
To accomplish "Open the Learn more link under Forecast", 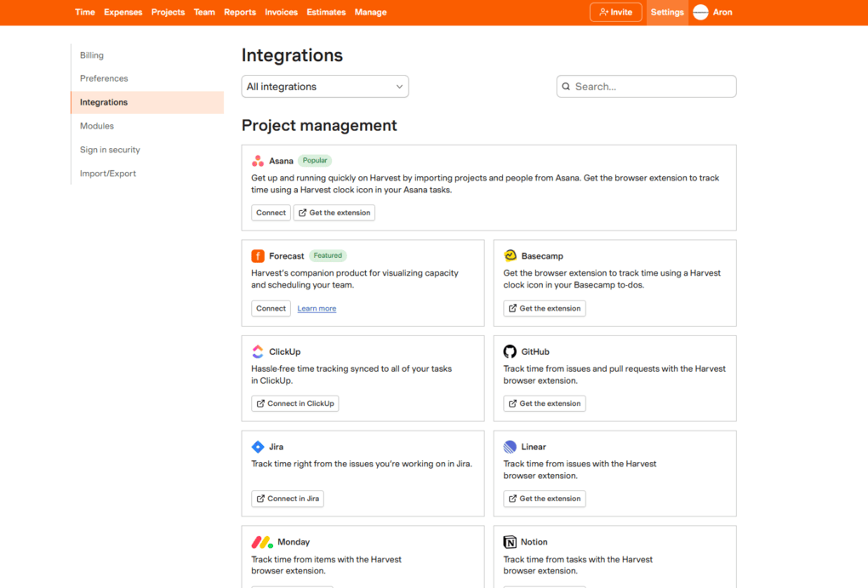I will point(316,308).
